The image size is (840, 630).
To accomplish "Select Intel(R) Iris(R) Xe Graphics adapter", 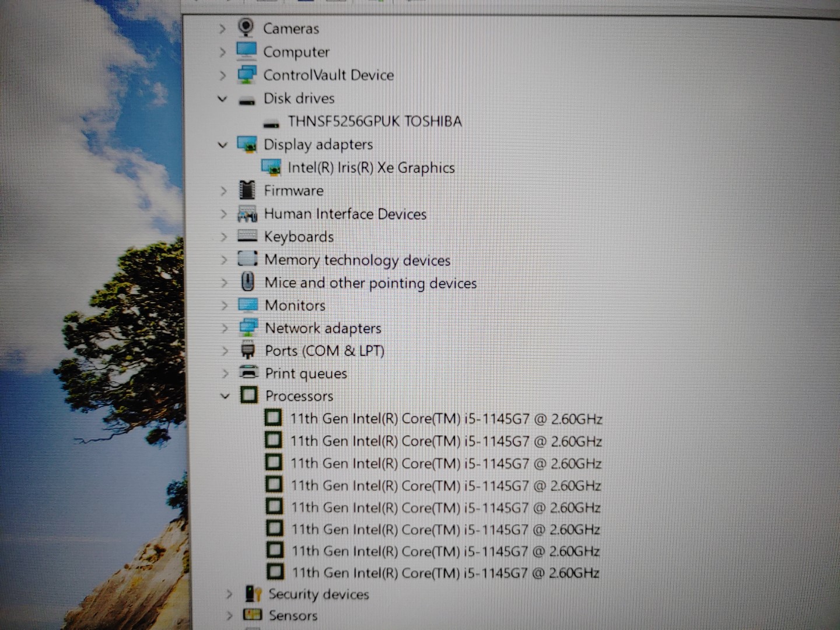I will (370, 168).
